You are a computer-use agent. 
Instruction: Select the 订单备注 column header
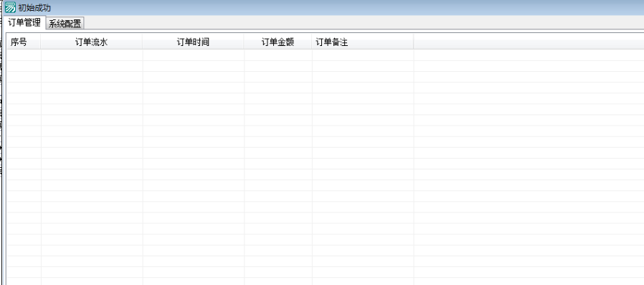point(363,42)
